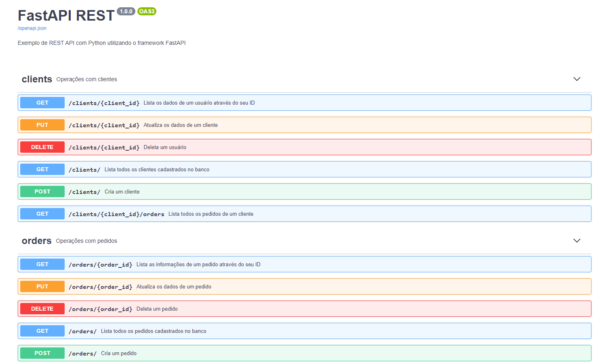Click the GET badge on /clients/{client_id}
Image resolution: width=604 pixels, height=364 pixels.
coord(42,102)
